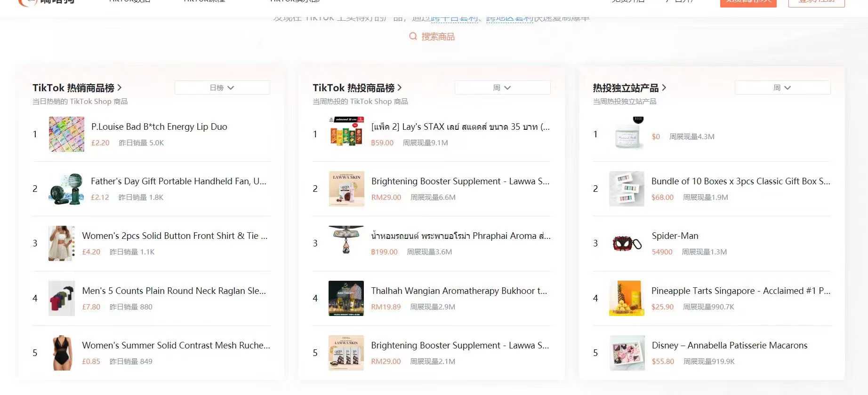Expand the 周 dropdown for 热投独立站产品

tap(782, 88)
